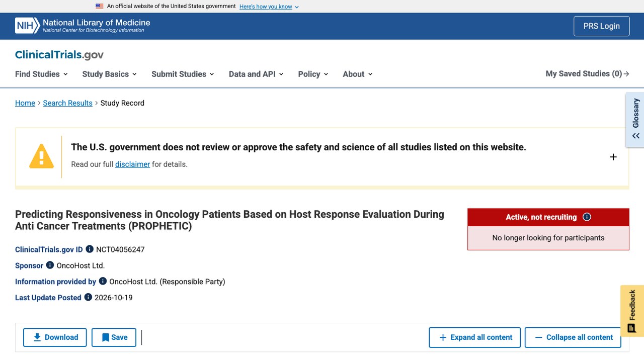Viewport: 644px width, 362px height.
Task: Click info icon beside Information provided by
Action: click(103, 281)
